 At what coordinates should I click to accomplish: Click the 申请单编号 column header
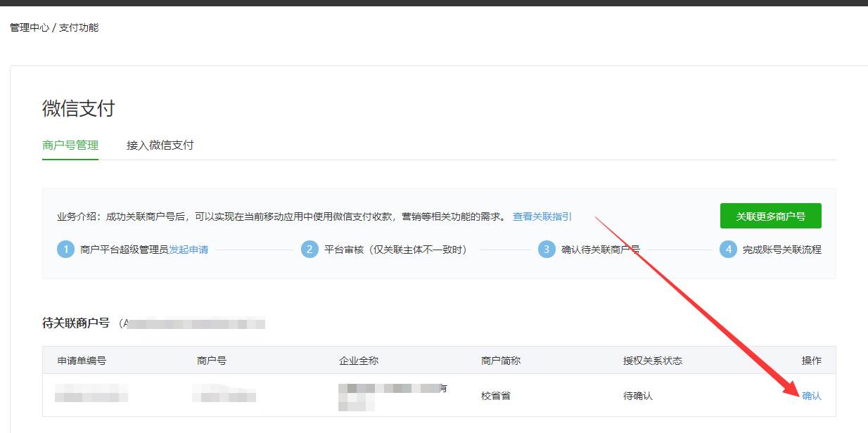[x=82, y=361]
